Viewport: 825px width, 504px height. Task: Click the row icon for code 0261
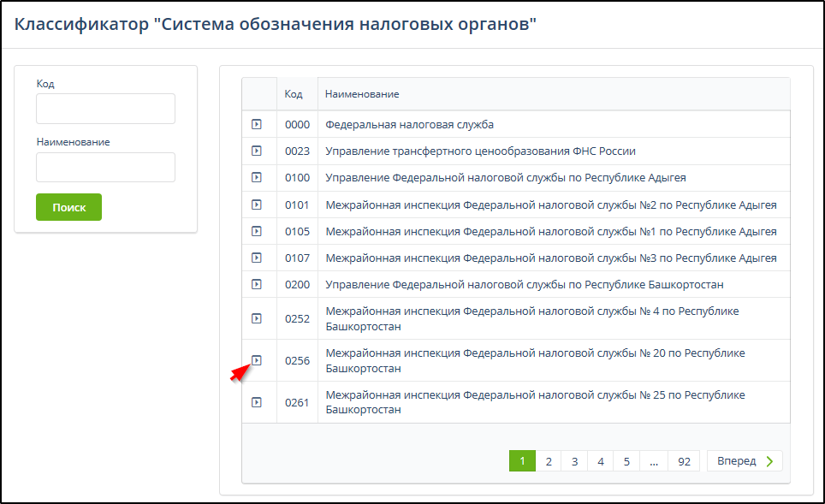point(256,402)
